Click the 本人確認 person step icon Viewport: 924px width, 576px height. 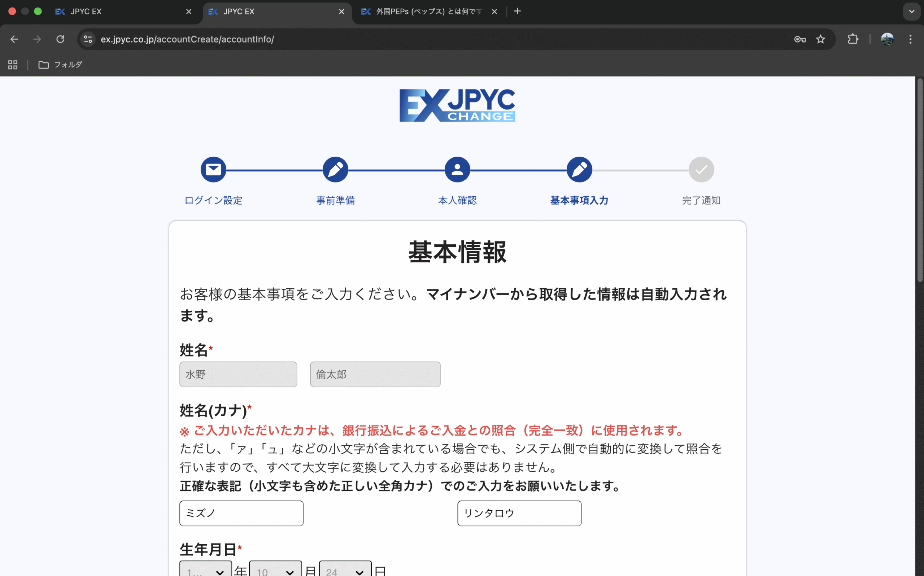pos(457,170)
